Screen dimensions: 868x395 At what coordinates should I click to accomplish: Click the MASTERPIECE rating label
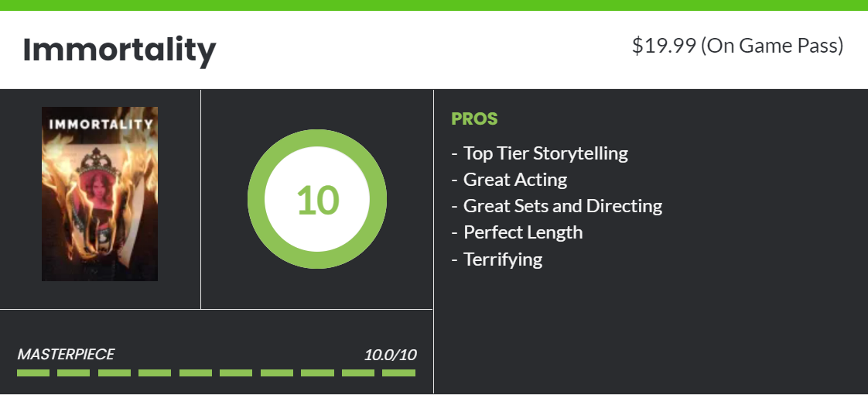click(x=66, y=355)
